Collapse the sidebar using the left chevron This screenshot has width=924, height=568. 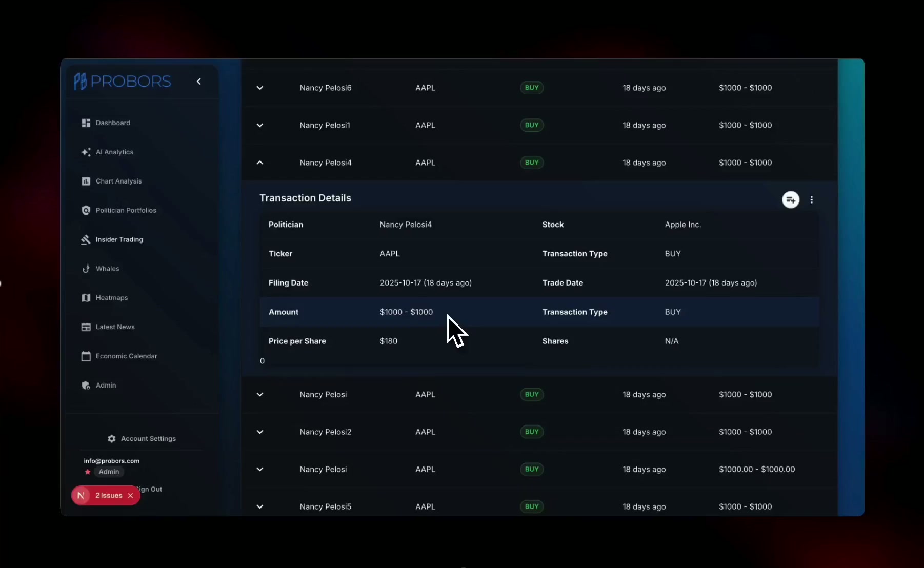pos(199,82)
